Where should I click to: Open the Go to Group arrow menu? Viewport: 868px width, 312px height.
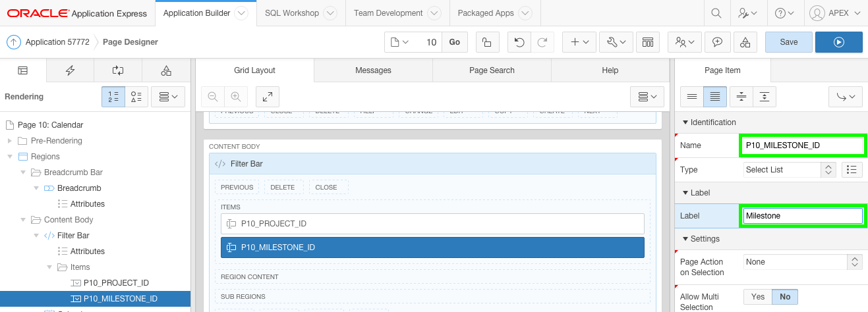click(846, 97)
